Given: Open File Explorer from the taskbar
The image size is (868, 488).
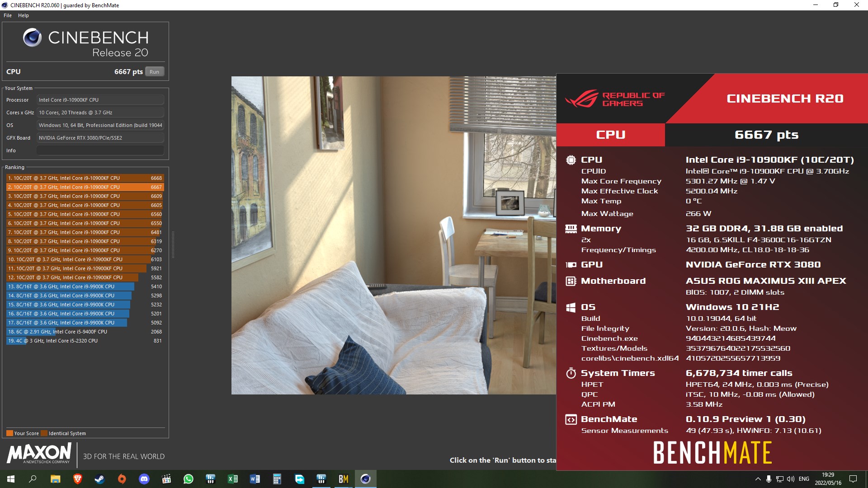Looking at the screenshot, I should [55, 479].
